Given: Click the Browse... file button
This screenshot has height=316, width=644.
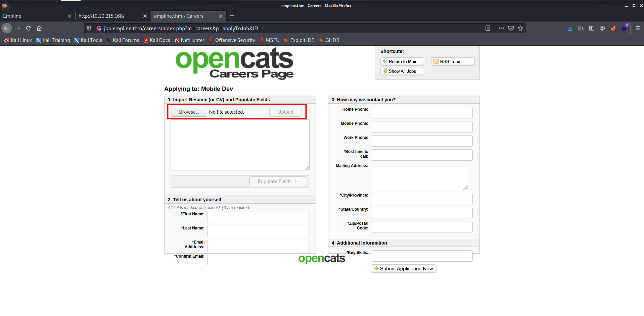Looking at the screenshot, I should tap(189, 112).
